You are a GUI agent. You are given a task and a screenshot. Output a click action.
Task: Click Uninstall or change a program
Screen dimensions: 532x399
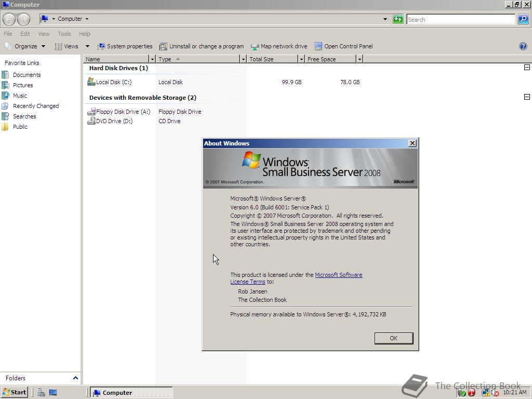point(202,46)
